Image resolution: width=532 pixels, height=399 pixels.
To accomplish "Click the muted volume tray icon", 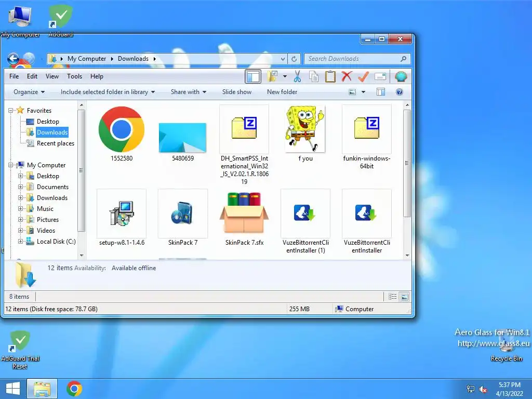I will [x=483, y=389].
